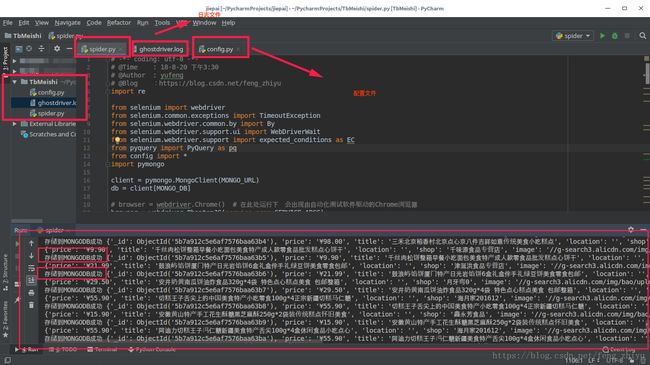Collapse all in the Project panel

pyautogui.click(x=41, y=49)
